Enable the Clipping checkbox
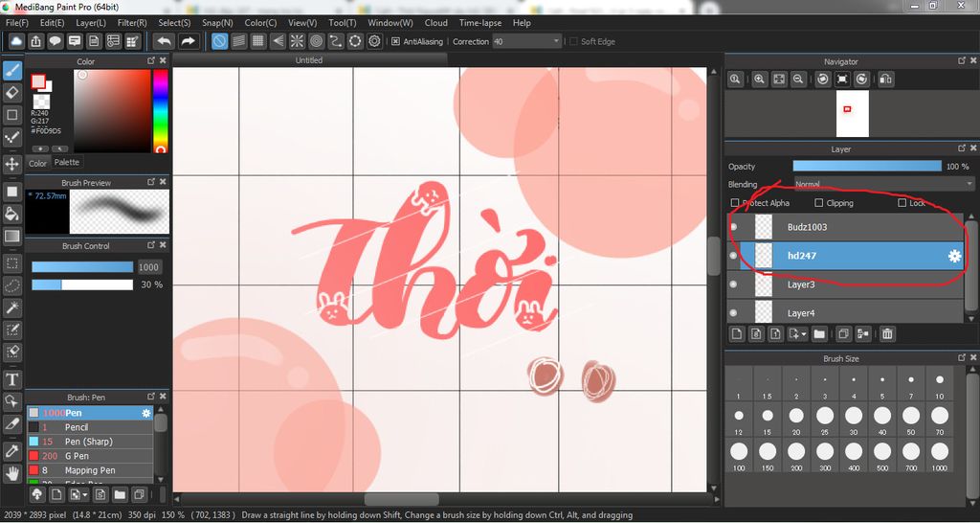 coord(819,203)
